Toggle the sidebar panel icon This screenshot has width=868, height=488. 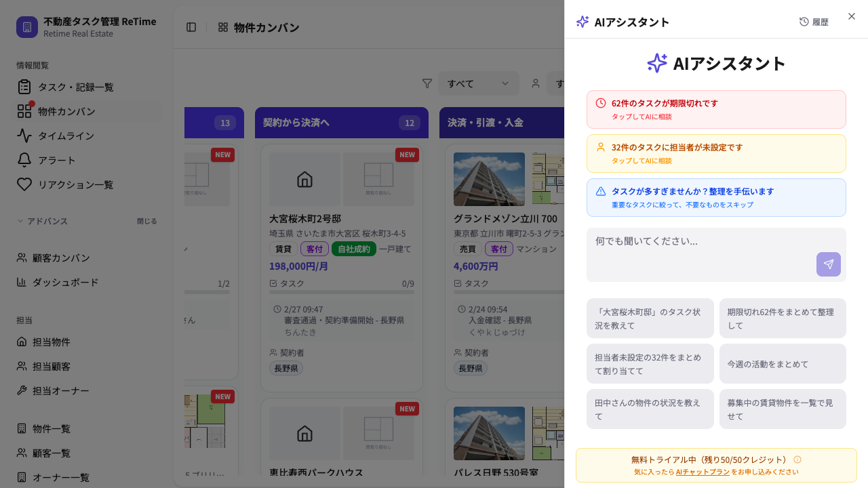[191, 27]
